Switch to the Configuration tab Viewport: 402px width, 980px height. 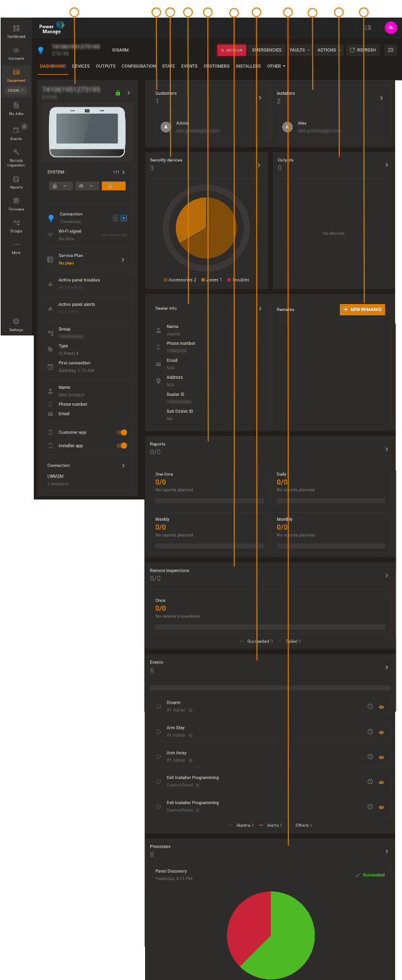(139, 66)
